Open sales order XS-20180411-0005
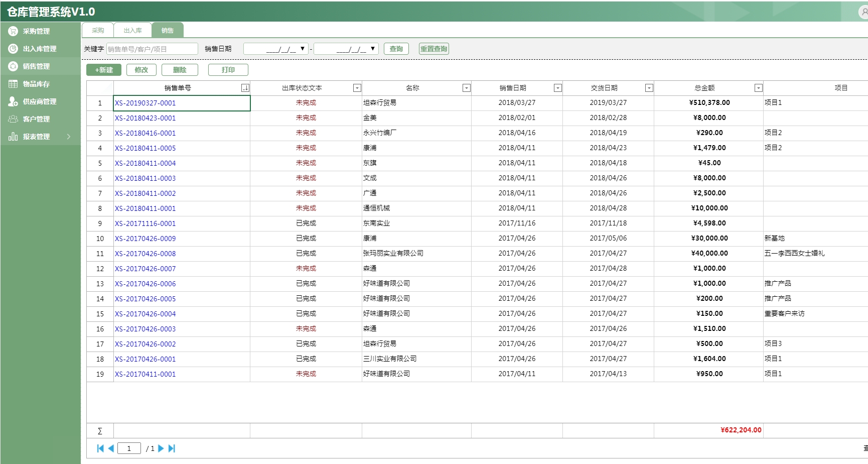The width and height of the screenshot is (868, 464). [146, 148]
